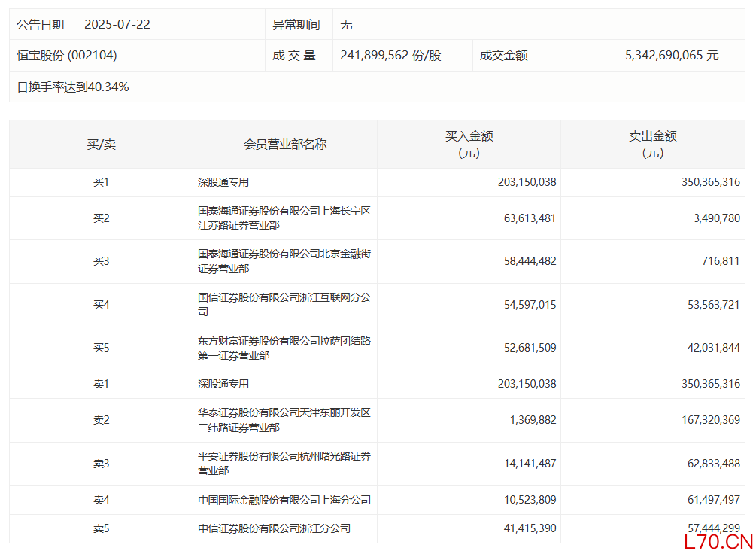This screenshot has width=756, height=557.
Task: Click the 买入金额 (元) column header
Action: pyautogui.click(x=469, y=145)
